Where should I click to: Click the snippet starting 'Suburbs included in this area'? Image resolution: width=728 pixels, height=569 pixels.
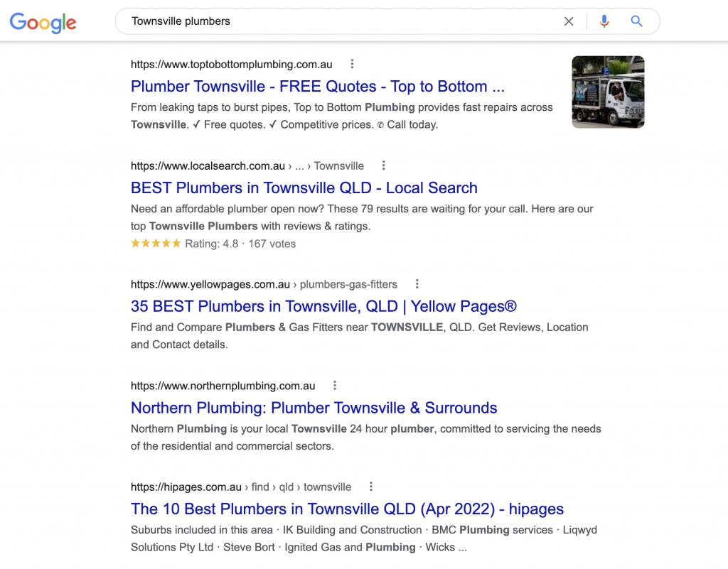363,538
